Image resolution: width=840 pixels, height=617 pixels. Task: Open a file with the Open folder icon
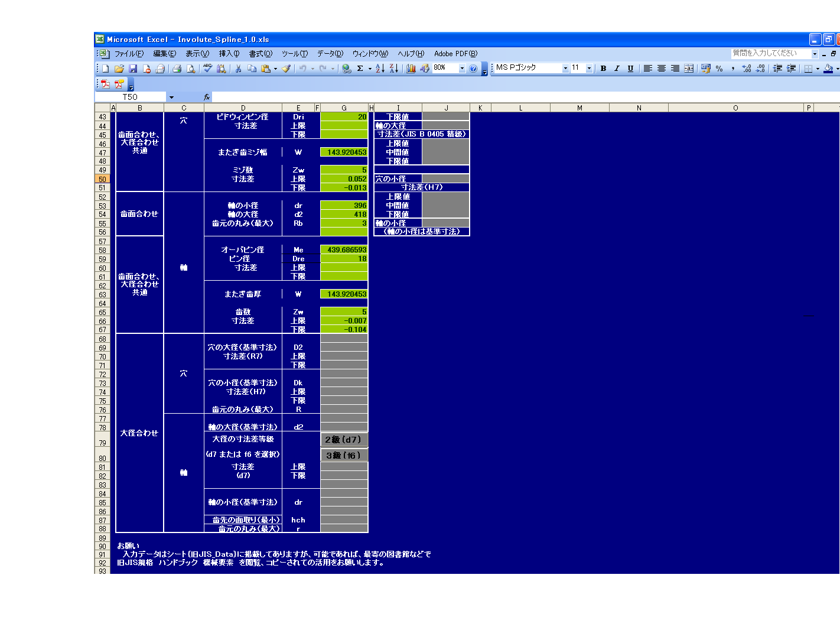click(119, 69)
